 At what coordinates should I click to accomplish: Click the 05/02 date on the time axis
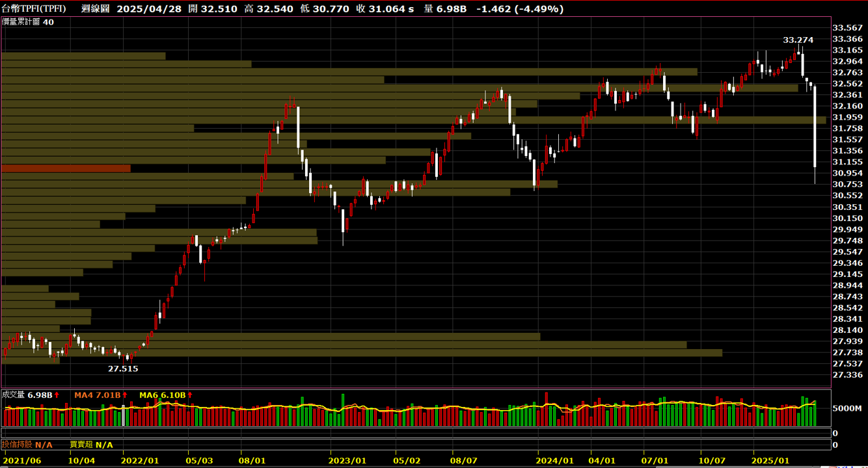pyautogui.click(x=407, y=460)
